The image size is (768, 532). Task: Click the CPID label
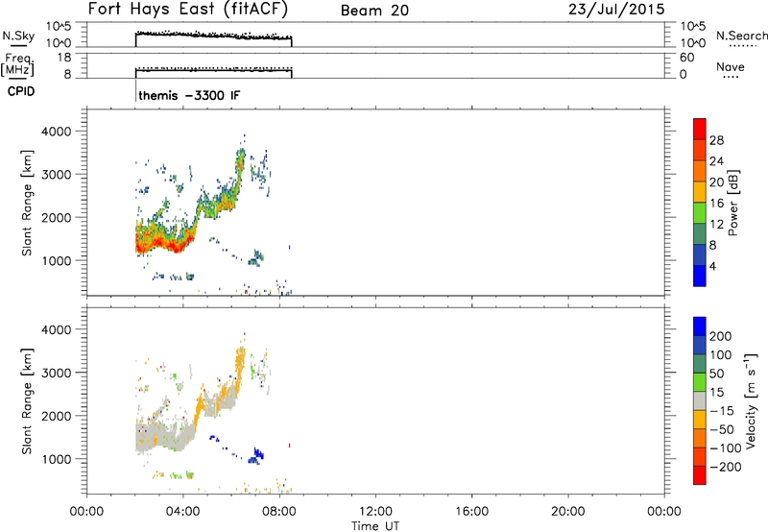pos(20,91)
